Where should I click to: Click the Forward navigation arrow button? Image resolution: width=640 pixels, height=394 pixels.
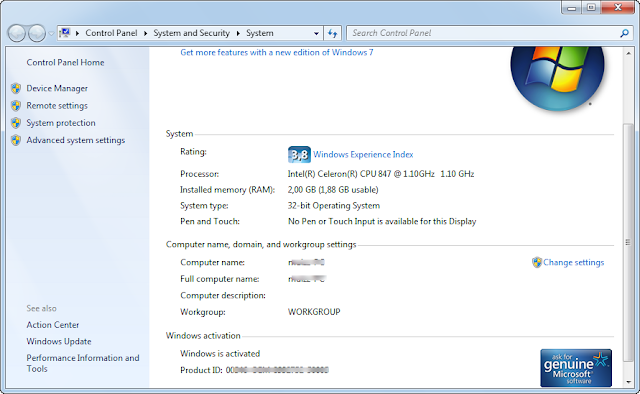(x=37, y=33)
